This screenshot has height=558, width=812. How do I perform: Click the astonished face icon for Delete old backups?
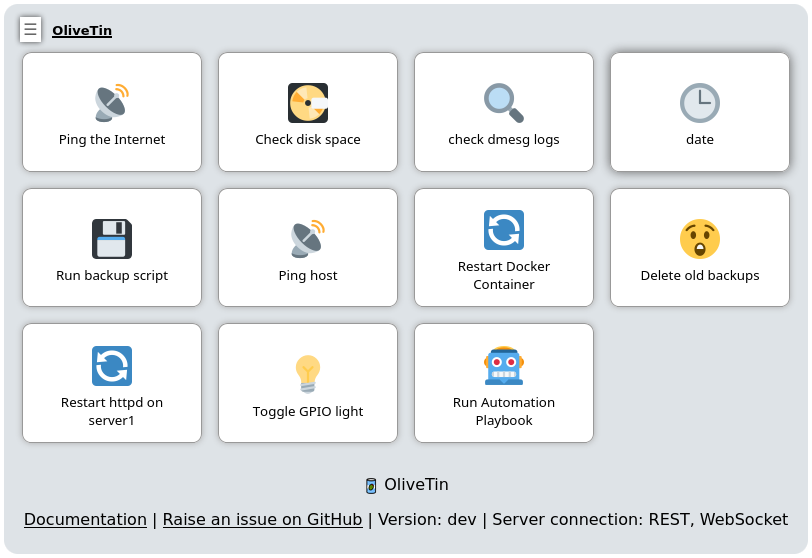point(700,239)
